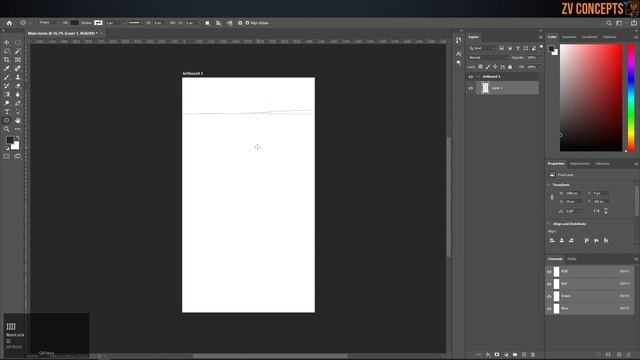
Task: Toggle Green channel visibility eye
Action: [x=549, y=296]
